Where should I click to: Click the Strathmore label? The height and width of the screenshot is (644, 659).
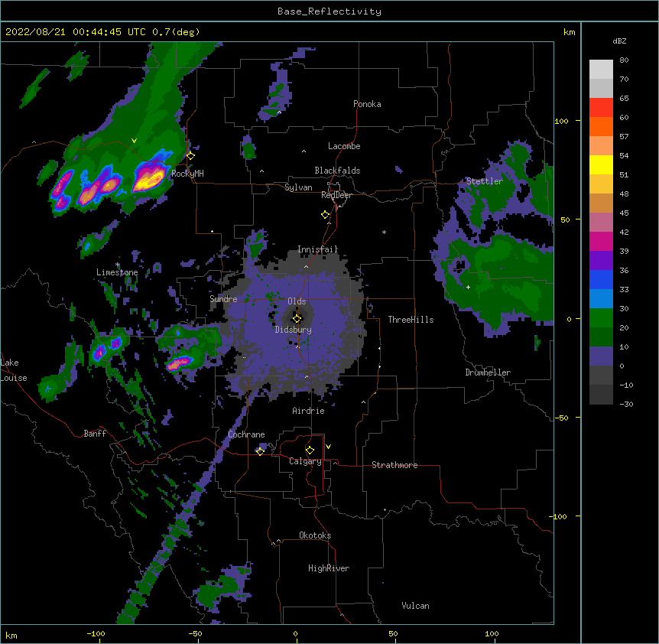click(x=394, y=465)
